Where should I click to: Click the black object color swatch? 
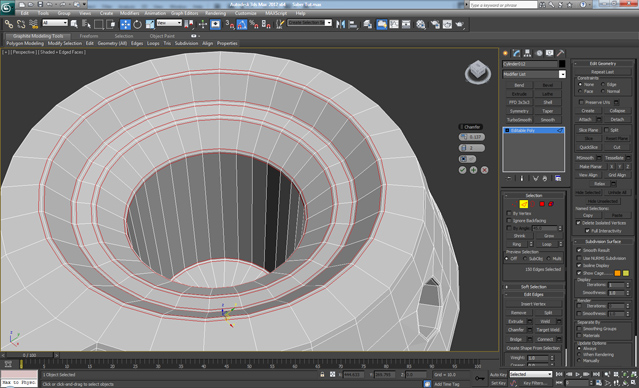562,64
